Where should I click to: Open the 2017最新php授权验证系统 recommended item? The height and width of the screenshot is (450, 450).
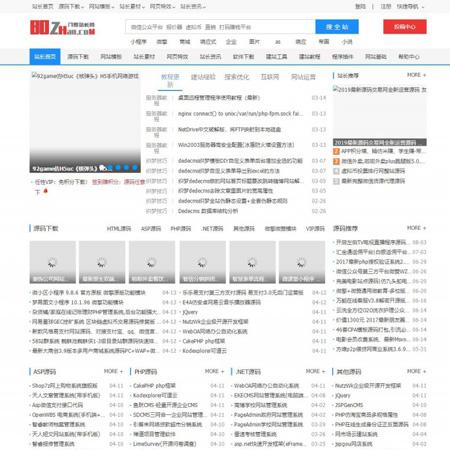(x=372, y=262)
